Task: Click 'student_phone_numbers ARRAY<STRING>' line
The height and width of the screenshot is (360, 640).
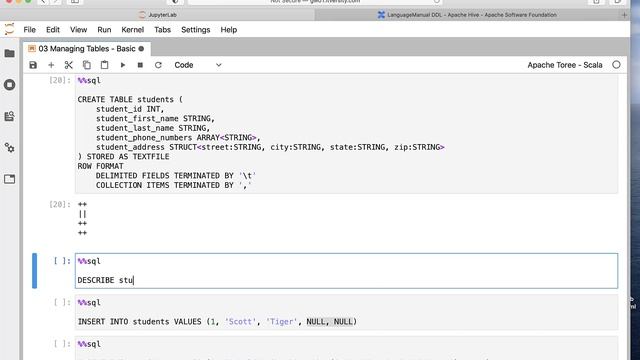Action: point(178,138)
